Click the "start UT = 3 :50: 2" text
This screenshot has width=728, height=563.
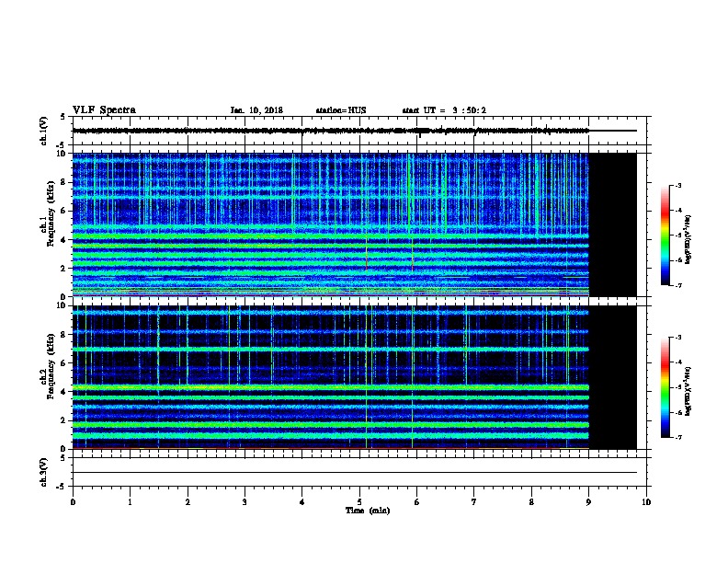click(444, 110)
